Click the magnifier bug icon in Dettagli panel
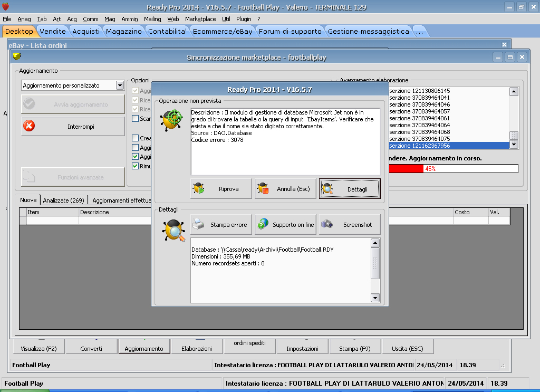 click(173, 230)
